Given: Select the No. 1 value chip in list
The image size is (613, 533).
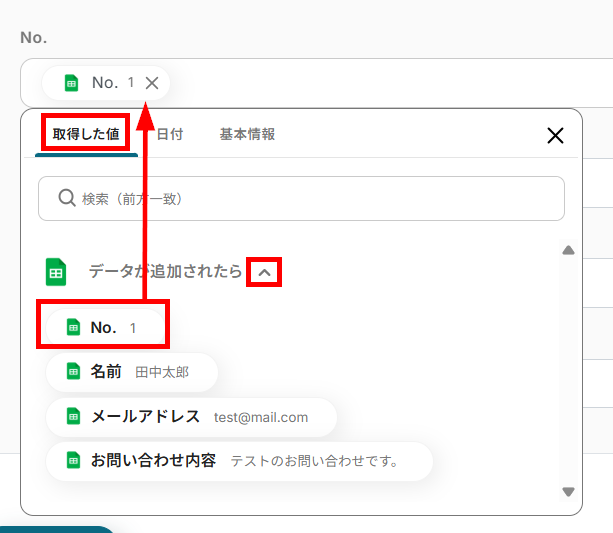Looking at the screenshot, I should pyautogui.click(x=105, y=328).
